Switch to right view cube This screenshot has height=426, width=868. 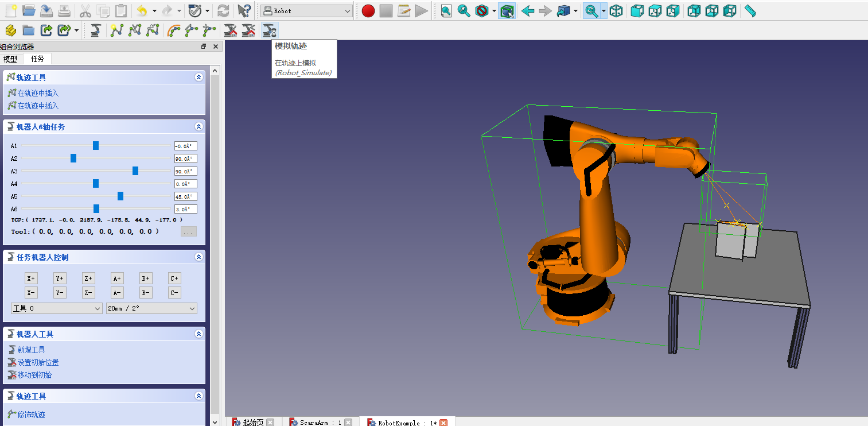point(673,10)
